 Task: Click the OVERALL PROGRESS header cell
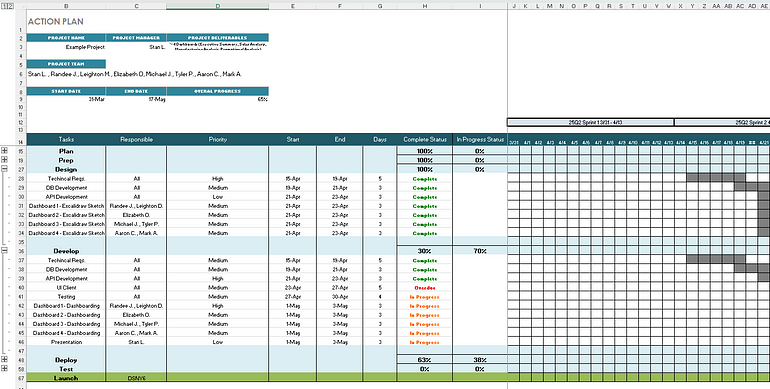click(218, 91)
